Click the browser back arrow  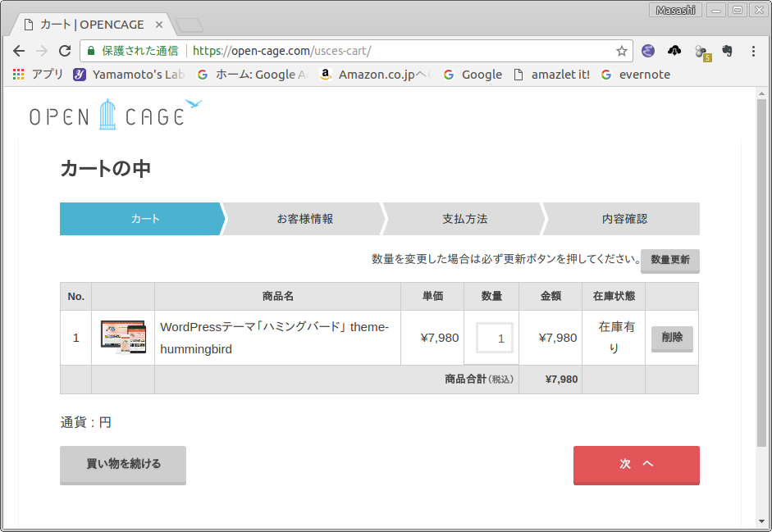(19, 51)
